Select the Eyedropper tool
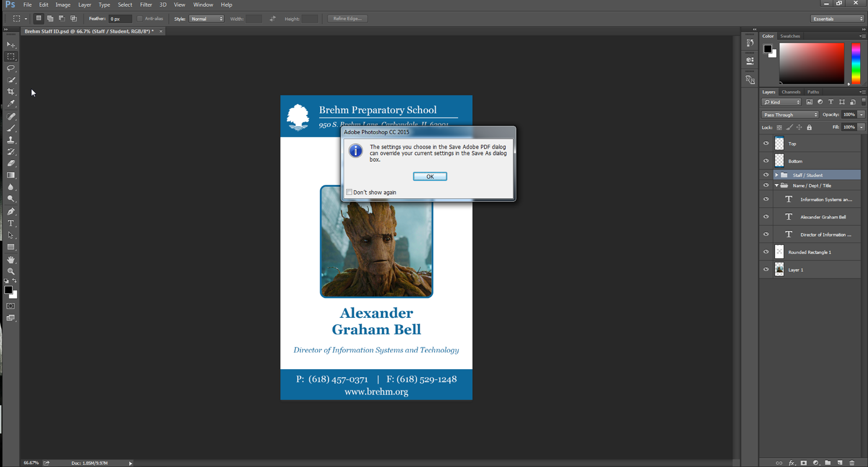The image size is (868, 467). pyautogui.click(x=11, y=104)
